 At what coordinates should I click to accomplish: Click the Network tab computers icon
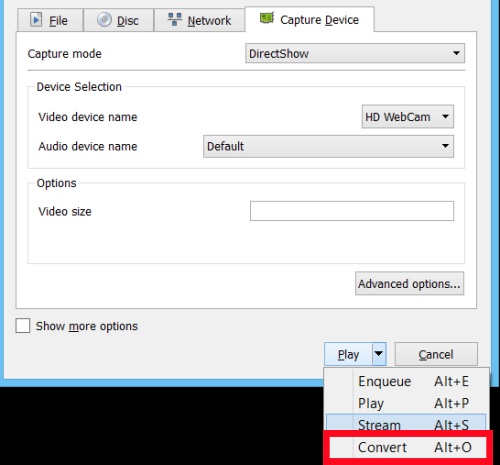[x=174, y=19]
